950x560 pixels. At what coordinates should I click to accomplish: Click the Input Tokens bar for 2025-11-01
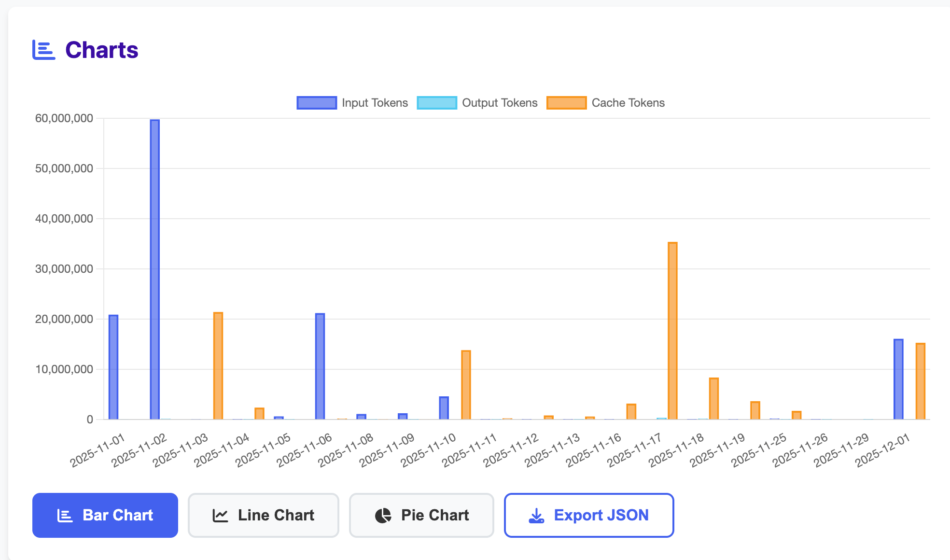tap(113, 367)
